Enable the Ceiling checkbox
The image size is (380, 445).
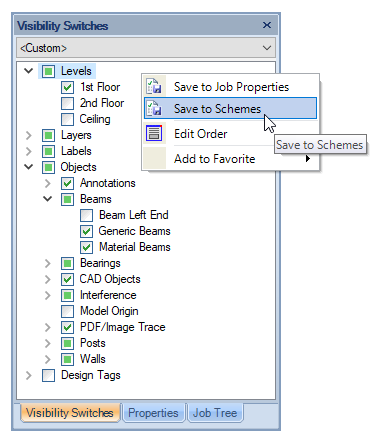67,119
